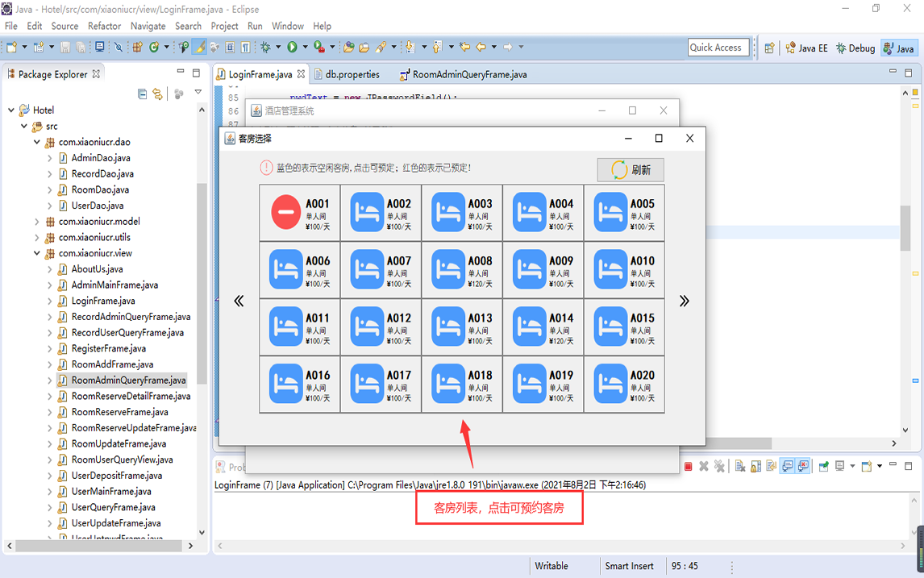Toggle Show Whitespace Characters pilcrow icon
This screenshot has width=924, height=578.
click(x=246, y=47)
